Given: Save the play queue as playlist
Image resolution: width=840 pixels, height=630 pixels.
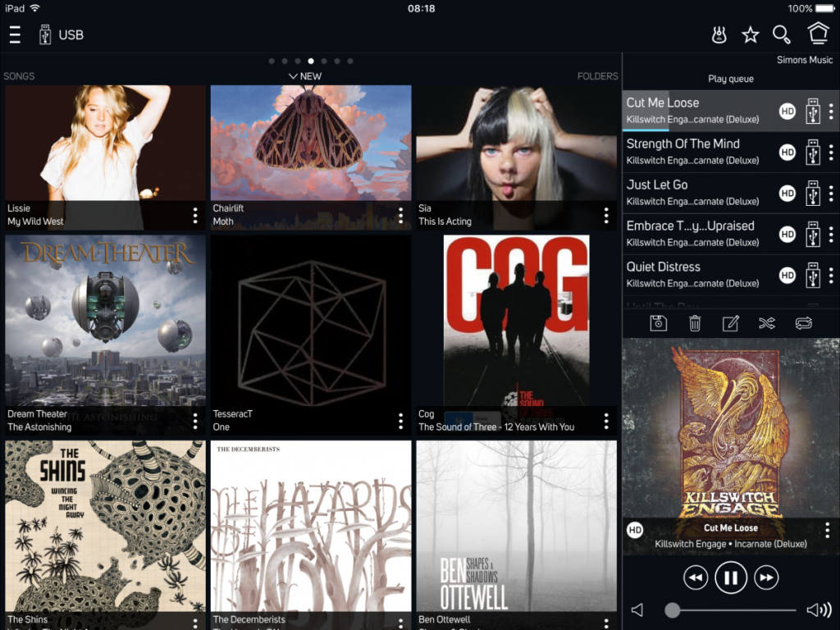Looking at the screenshot, I should click(658, 323).
